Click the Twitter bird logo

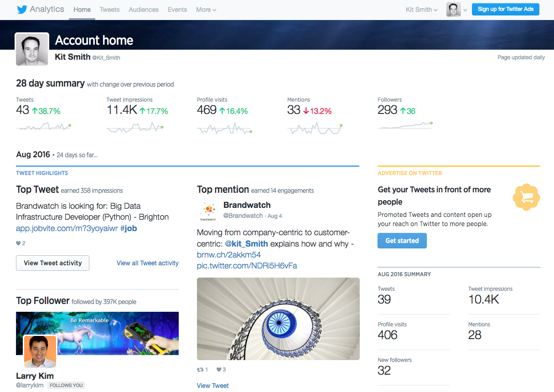21,9
